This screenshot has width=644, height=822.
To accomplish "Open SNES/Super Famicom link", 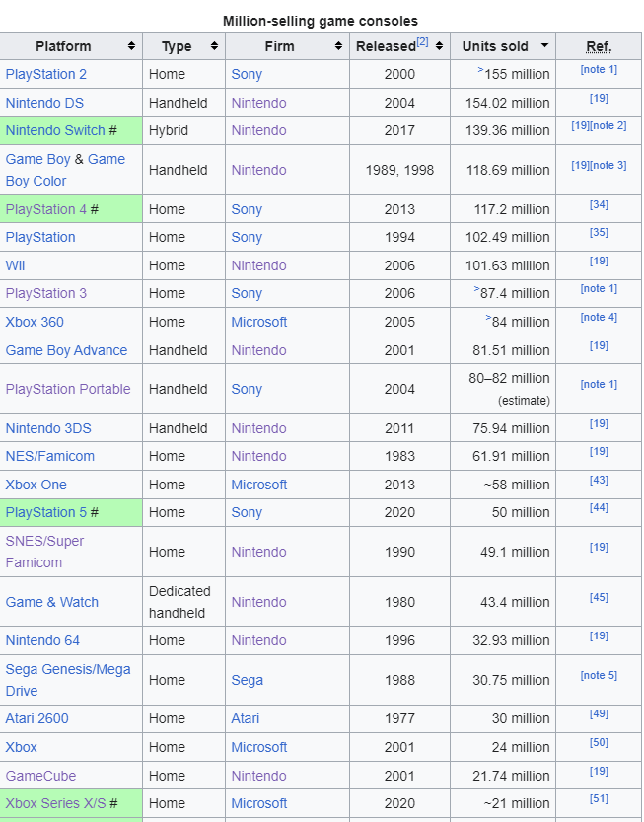I will point(44,552).
